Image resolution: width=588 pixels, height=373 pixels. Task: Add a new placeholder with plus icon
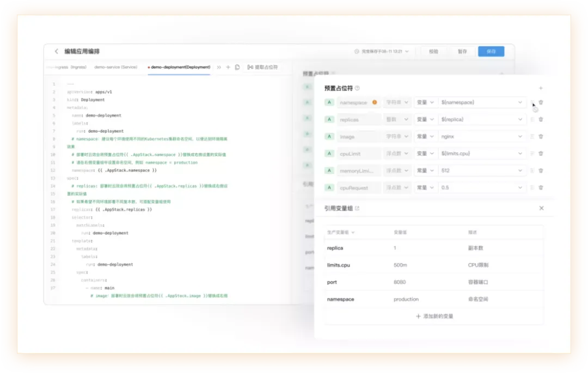click(x=540, y=88)
